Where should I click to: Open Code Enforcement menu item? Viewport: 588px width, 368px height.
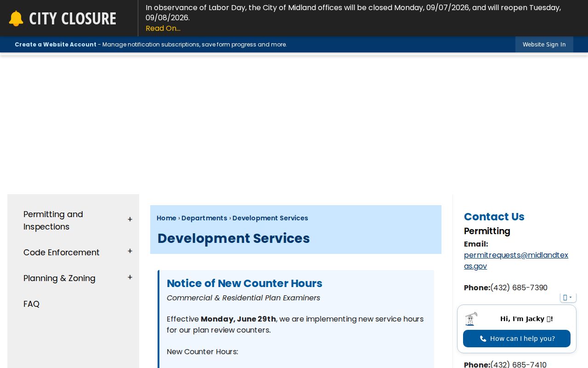[x=61, y=253]
